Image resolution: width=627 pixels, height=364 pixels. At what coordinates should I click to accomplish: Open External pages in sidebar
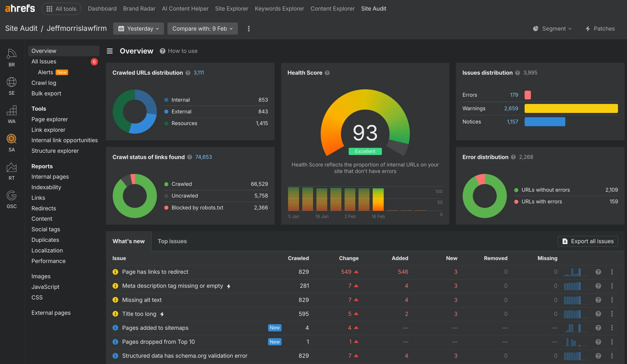(x=51, y=313)
